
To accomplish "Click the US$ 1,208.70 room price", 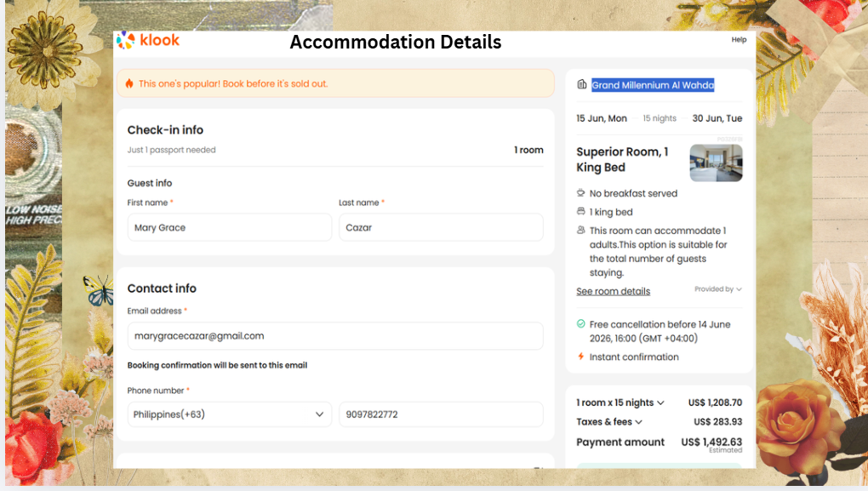I will [715, 403].
